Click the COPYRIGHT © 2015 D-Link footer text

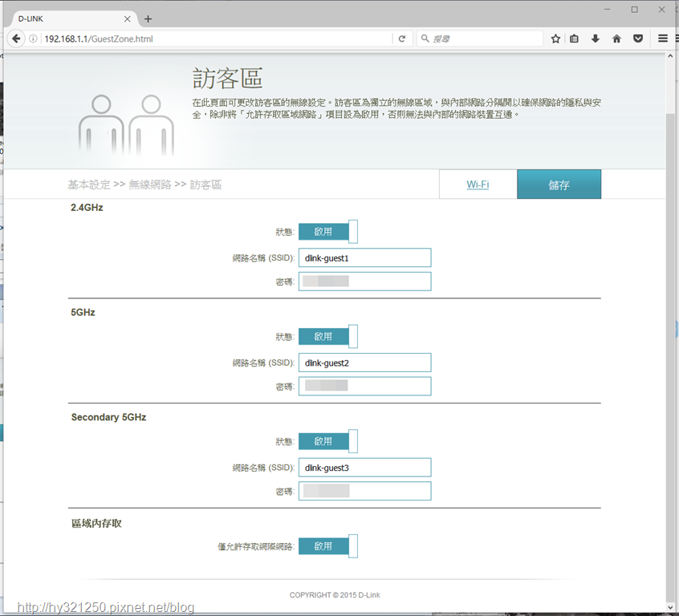[x=335, y=595]
